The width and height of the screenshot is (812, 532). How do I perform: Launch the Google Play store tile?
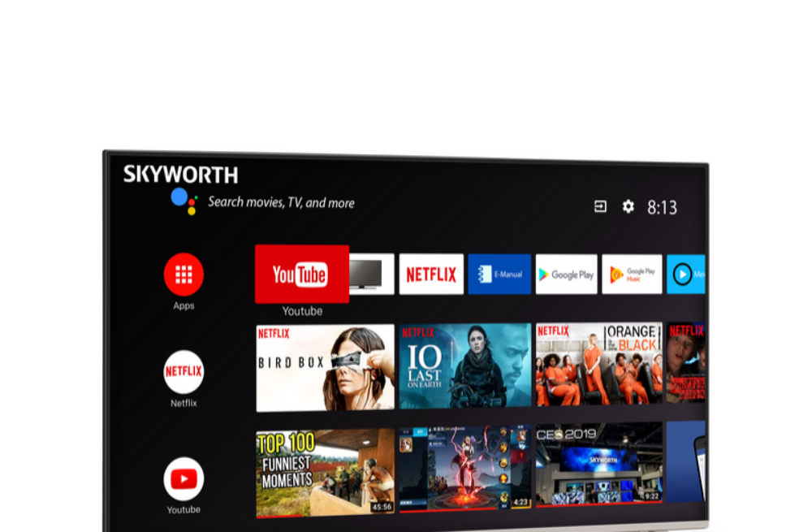(567, 275)
